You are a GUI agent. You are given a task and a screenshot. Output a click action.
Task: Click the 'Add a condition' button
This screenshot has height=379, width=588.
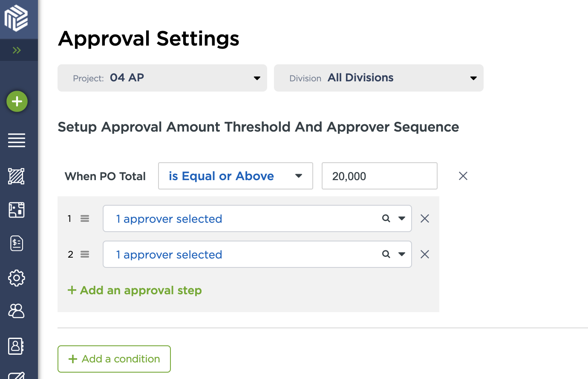click(114, 359)
